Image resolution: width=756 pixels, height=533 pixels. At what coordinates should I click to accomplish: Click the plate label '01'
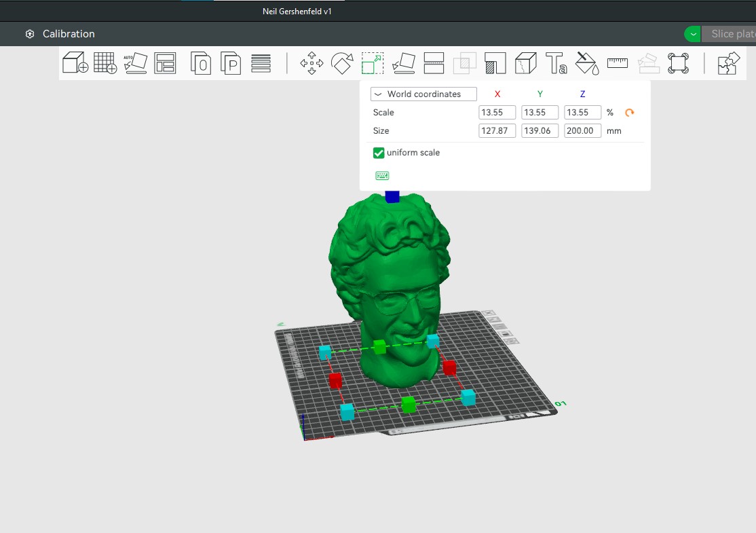(561, 404)
